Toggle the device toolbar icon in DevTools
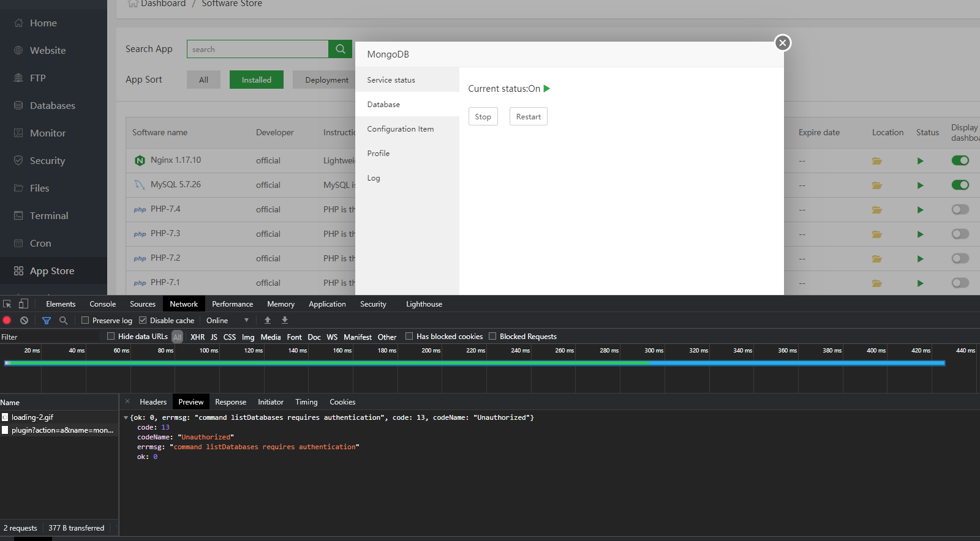The image size is (980, 541). pos(23,304)
